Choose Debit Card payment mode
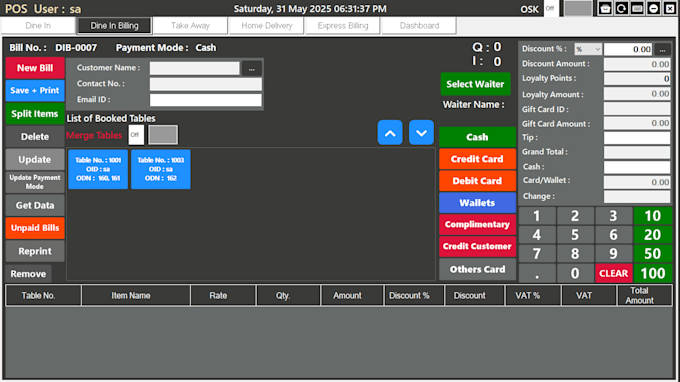The width and height of the screenshot is (680, 382). point(477,181)
